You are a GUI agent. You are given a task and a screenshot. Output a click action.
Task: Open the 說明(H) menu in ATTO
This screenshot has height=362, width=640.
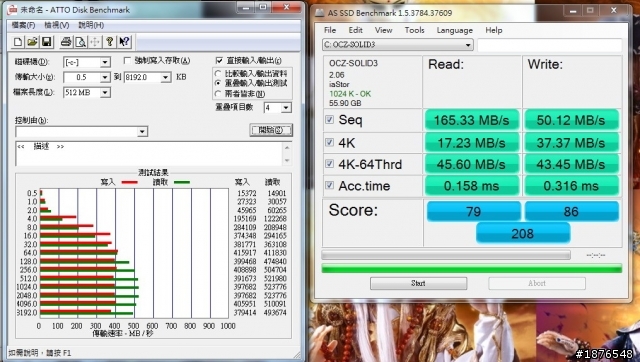pos(91,25)
